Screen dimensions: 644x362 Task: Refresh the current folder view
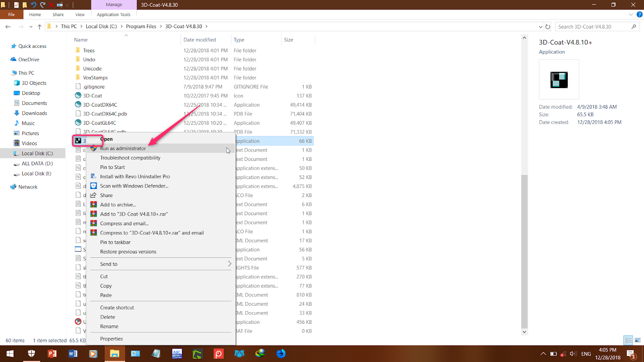tap(547, 27)
